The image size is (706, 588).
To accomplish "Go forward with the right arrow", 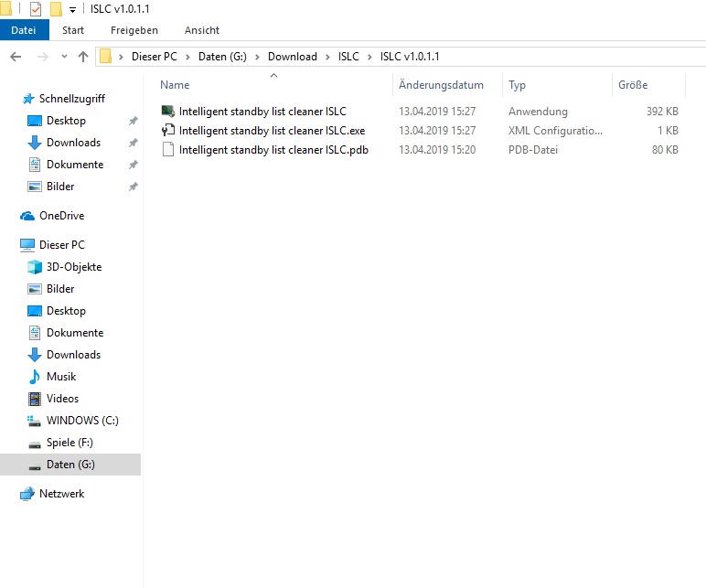I will pos(43,57).
